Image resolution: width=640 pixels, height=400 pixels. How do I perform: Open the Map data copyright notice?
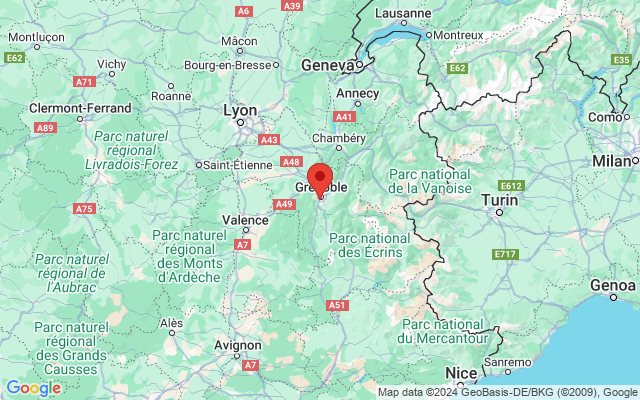[x=508, y=393]
